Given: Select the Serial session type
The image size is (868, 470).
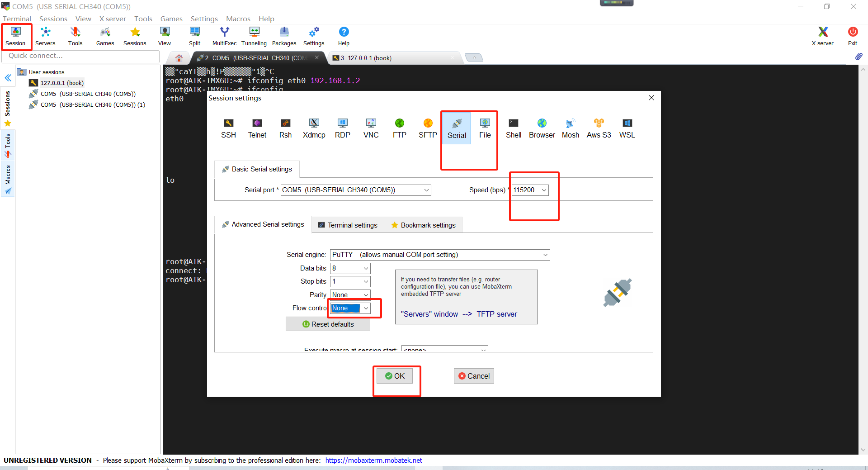Looking at the screenshot, I should 457,128.
